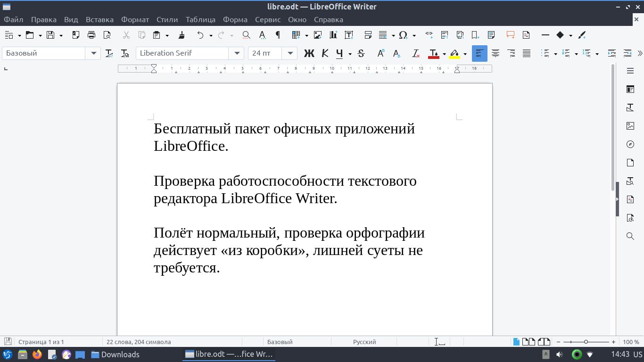Screen dimensions: 644x362
Task: Apply yellow highlighting color swatch
Action: coord(454,54)
